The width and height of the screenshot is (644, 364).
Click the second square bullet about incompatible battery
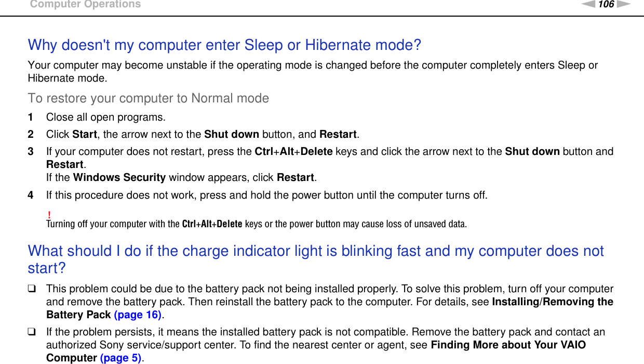(32, 332)
